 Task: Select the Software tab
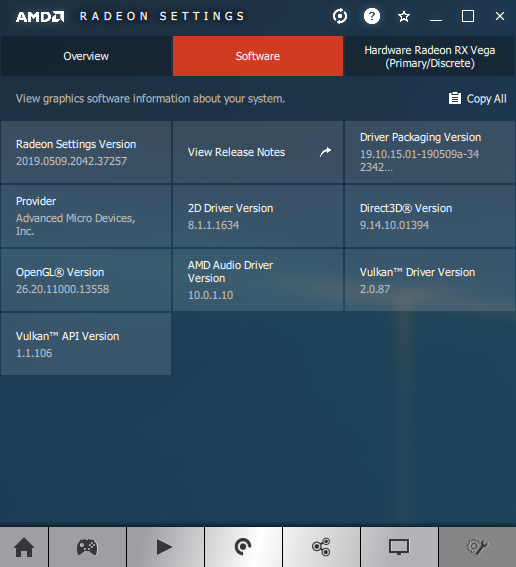258,56
